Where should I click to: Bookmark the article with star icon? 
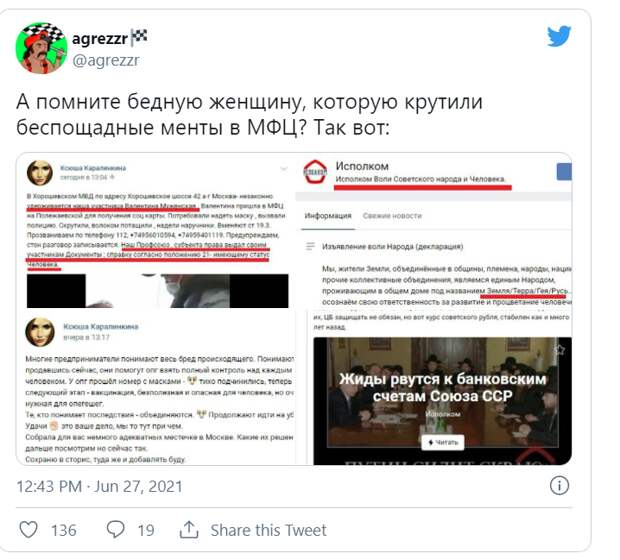[x=559, y=350]
